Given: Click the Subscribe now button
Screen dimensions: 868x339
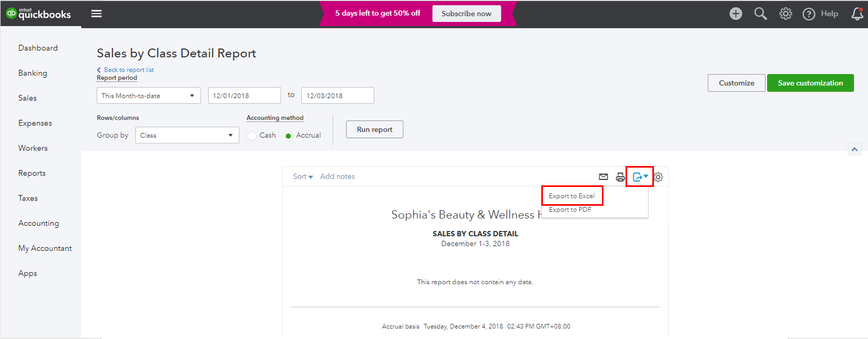Looking at the screenshot, I should pyautogui.click(x=467, y=13).
